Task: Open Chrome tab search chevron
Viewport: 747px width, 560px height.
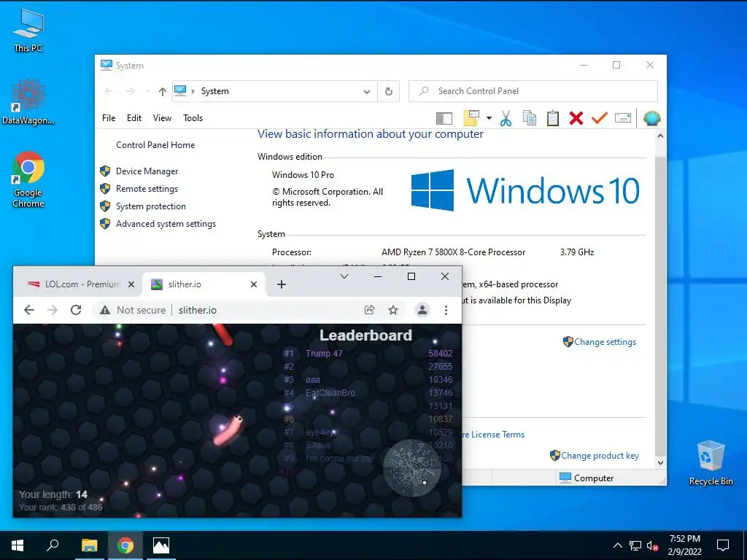Action: tap(344, 276)
